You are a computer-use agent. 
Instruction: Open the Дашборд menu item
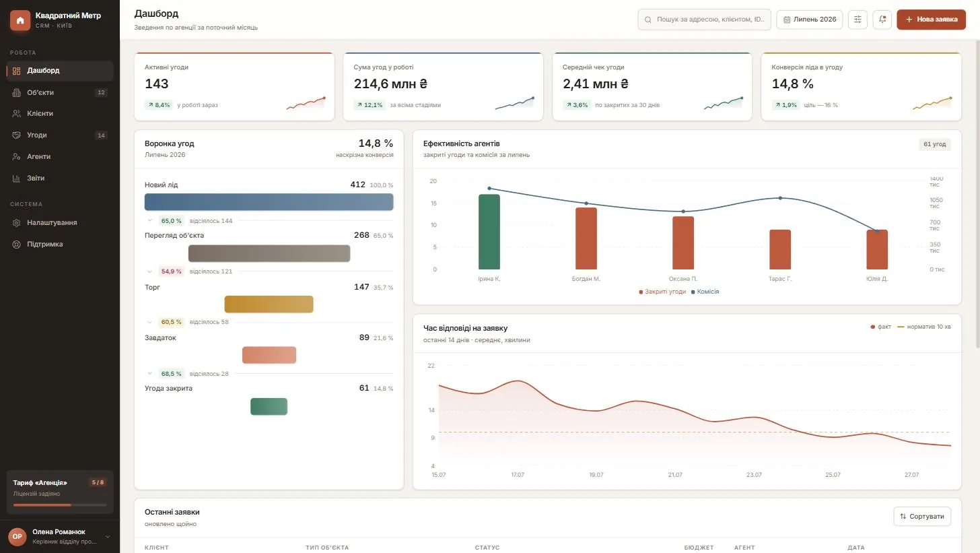pos(60,71)
